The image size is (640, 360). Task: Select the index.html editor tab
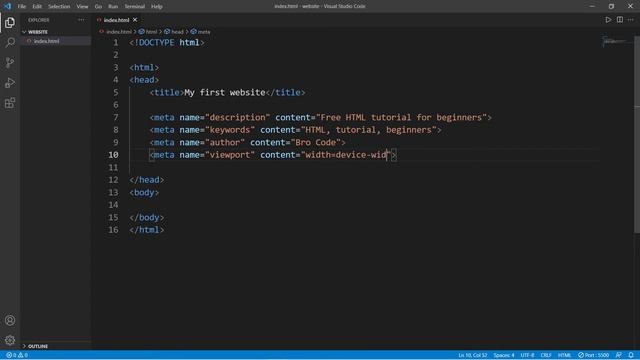[x=116, y=20]
